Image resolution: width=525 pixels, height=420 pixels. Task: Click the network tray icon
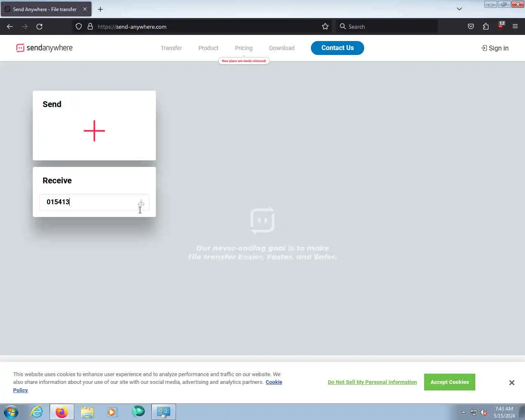pos(474,413)
